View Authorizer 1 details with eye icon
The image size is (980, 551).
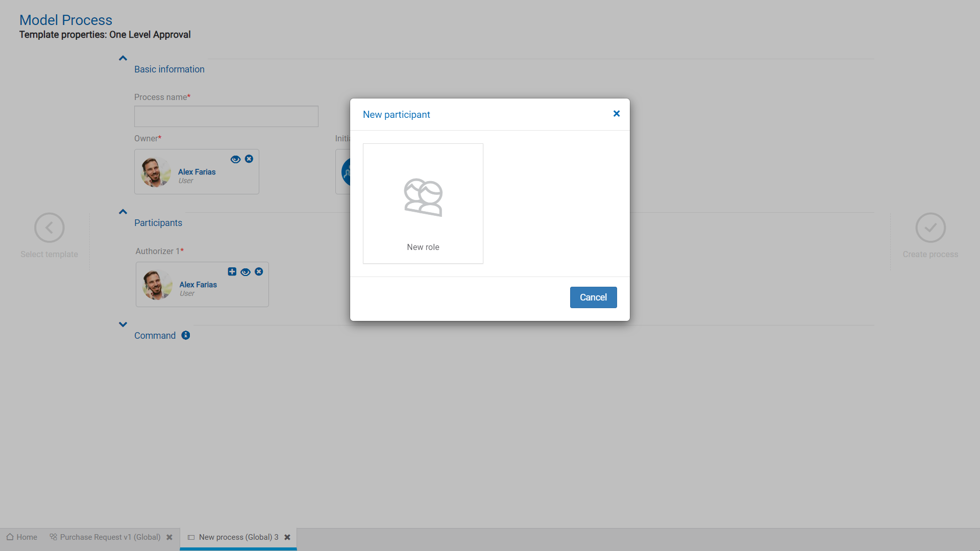[246, 272]
